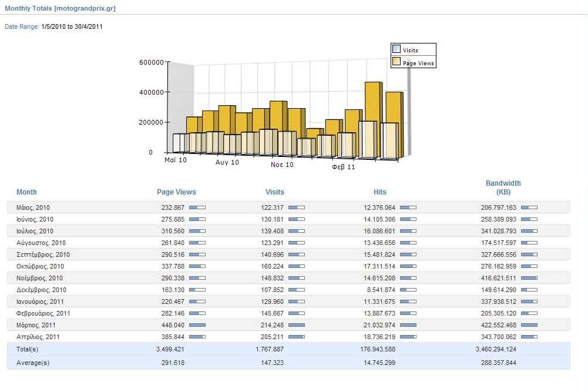Image resolution: width=588 pixels, height=392 pixels.
Task: Click the total page views value 3.499.421
Action: 170,349
